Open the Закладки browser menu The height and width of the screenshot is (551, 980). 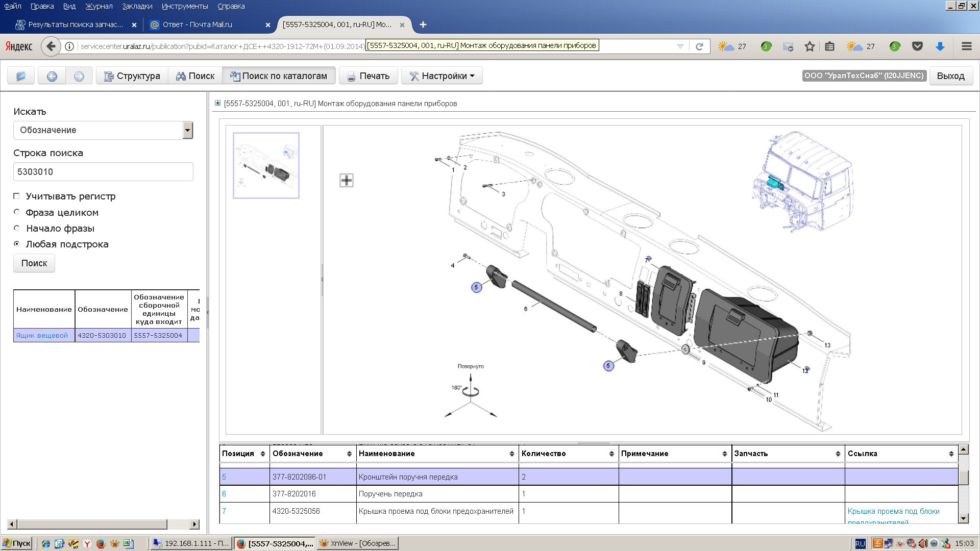(137, 6)
